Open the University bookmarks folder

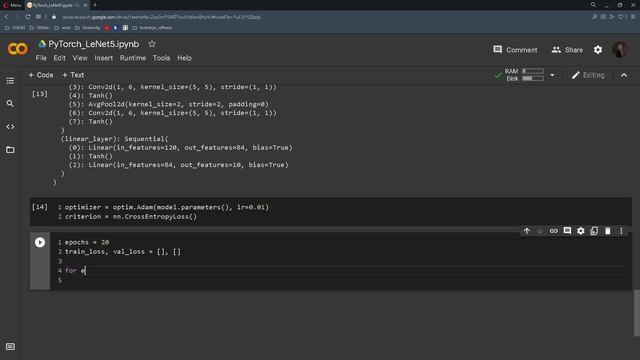click(87, 28)
